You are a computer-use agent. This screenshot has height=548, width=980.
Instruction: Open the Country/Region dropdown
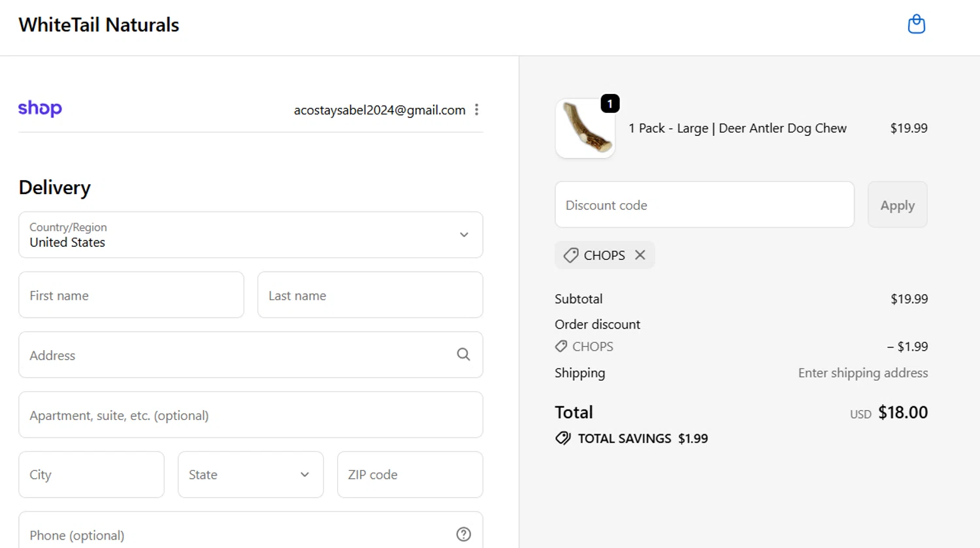tap(251, 234)
